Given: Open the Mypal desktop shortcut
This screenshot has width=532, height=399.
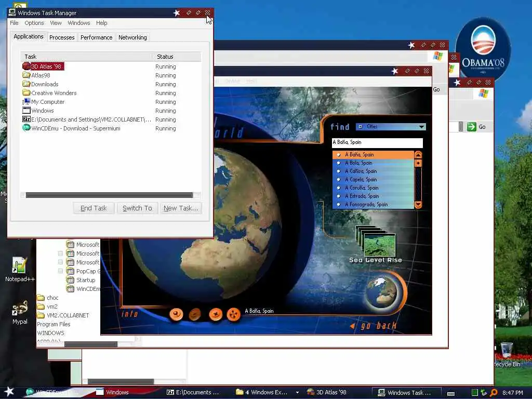Looking at the screenshot, I should [20, 312].
